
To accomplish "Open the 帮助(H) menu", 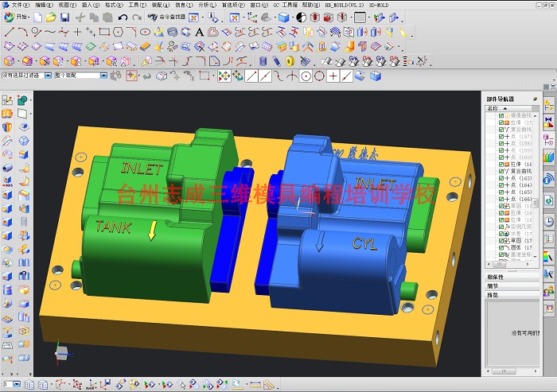I will pyautogui.click(x=311, y=5).
